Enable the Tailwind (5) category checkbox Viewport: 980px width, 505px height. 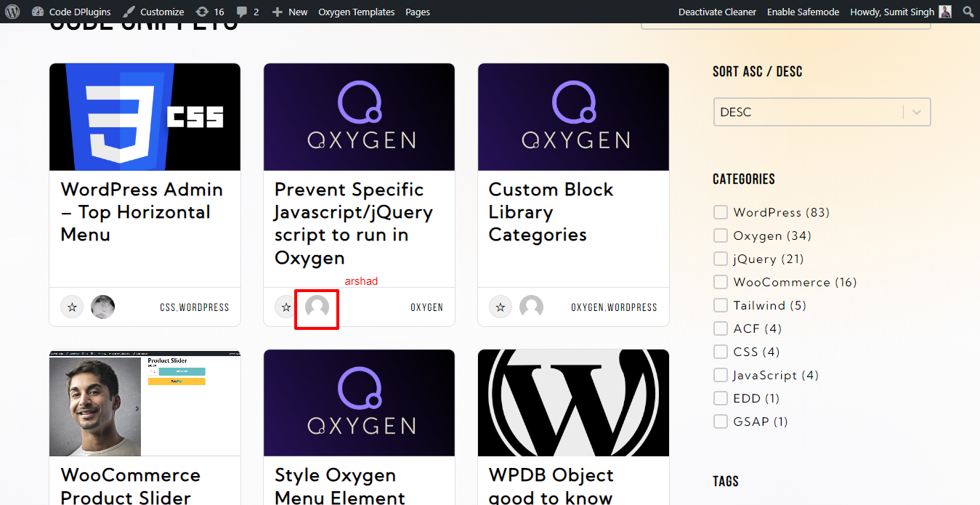(x=720, y=305)
